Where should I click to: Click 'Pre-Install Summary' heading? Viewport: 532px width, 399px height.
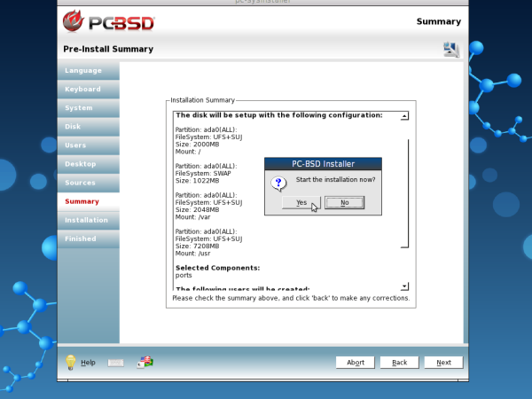click(x=108, y=49)
